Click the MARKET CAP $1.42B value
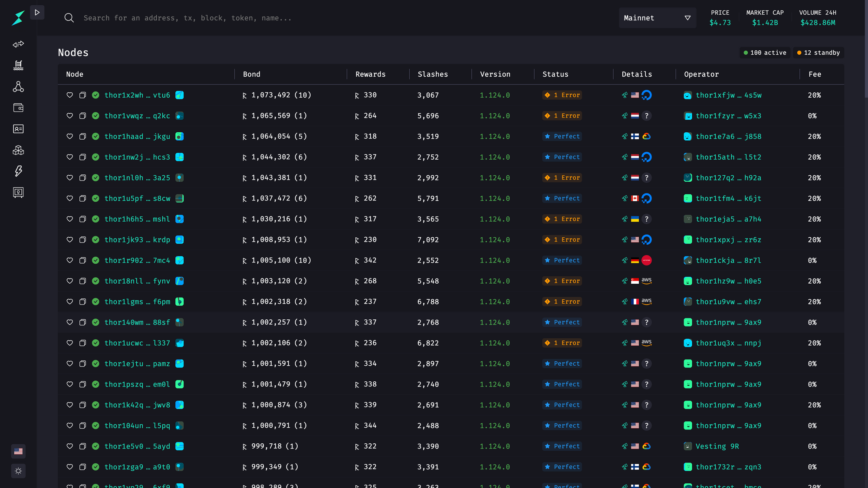Viewport: 868px width, 488px height. click(765, 23)
